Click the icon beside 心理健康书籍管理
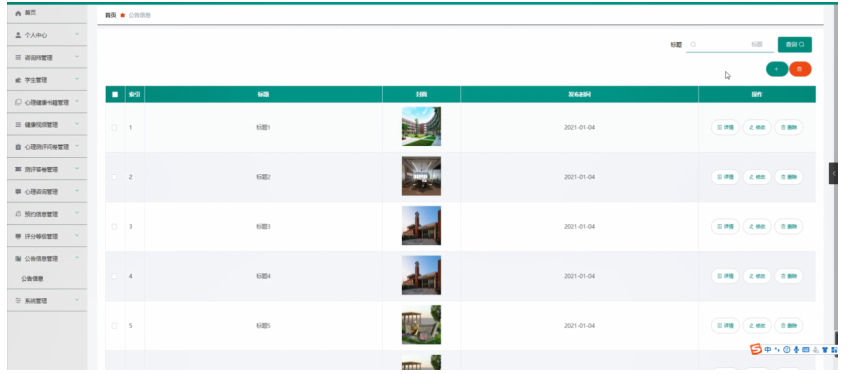Viewport: 853px width, 374px height. pos(18,102)
